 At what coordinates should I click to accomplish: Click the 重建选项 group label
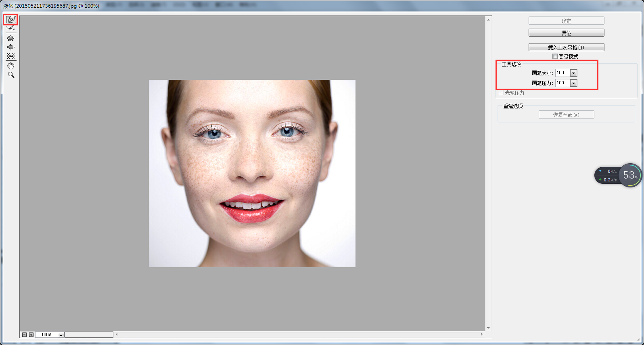click(x=513, y=106)
